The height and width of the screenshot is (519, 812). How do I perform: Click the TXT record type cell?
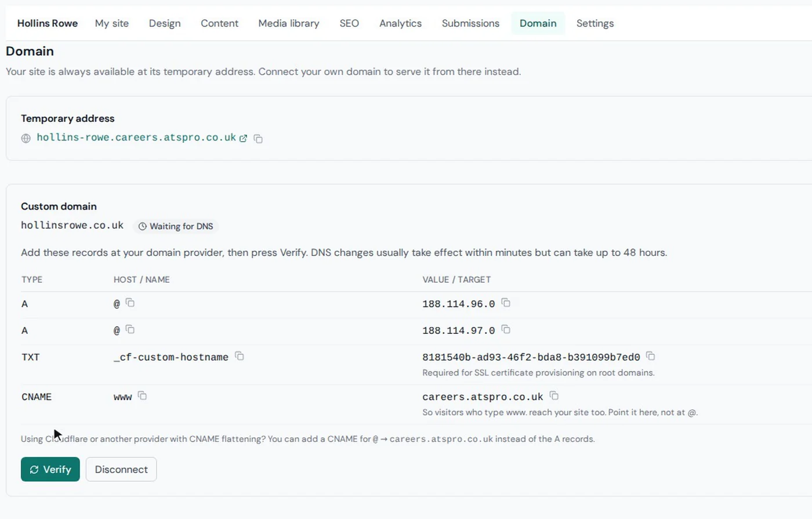click(31, 358)
